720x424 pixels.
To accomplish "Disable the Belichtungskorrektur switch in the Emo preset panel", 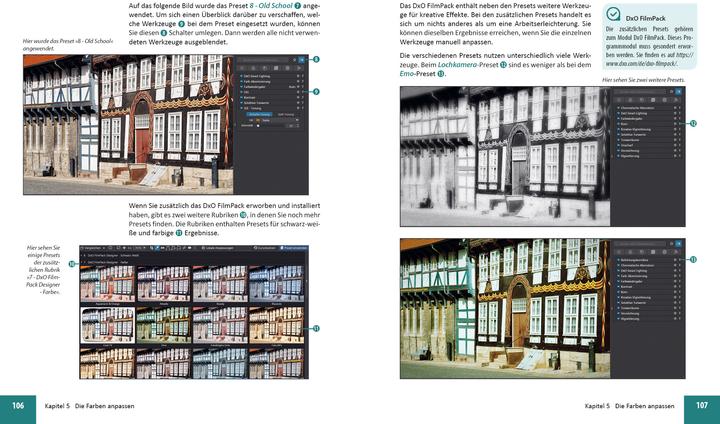I will (x=675, y=260).
